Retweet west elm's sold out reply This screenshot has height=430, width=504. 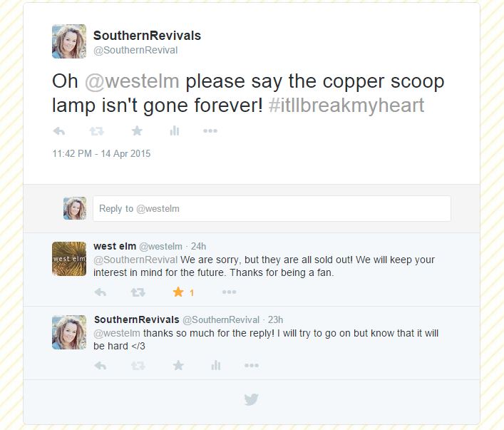tap(138, 292)
